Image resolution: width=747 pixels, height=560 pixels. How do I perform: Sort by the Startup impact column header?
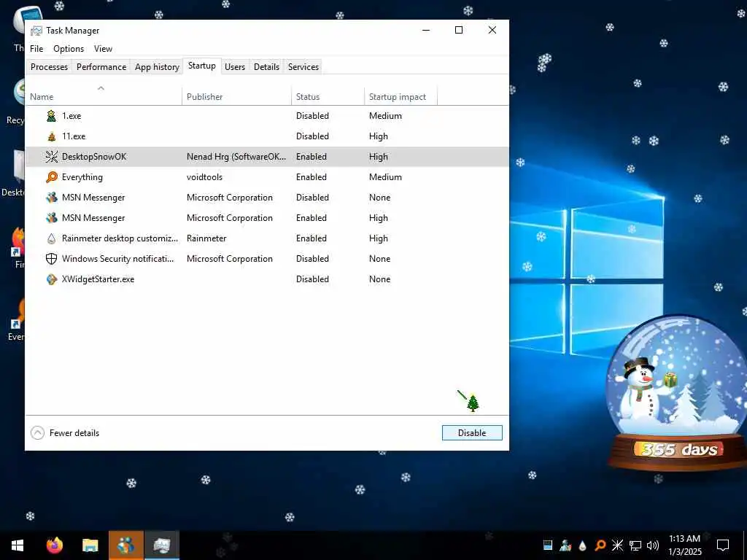tap(400, 97)
